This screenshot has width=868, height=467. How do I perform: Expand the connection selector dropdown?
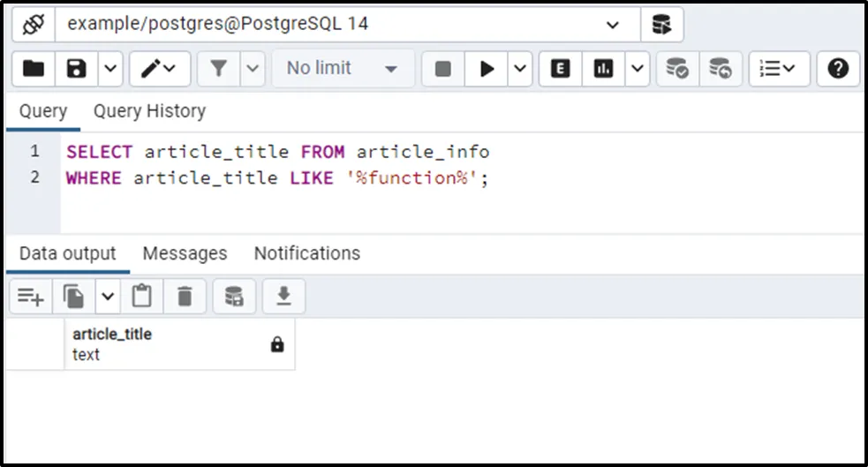613,25
